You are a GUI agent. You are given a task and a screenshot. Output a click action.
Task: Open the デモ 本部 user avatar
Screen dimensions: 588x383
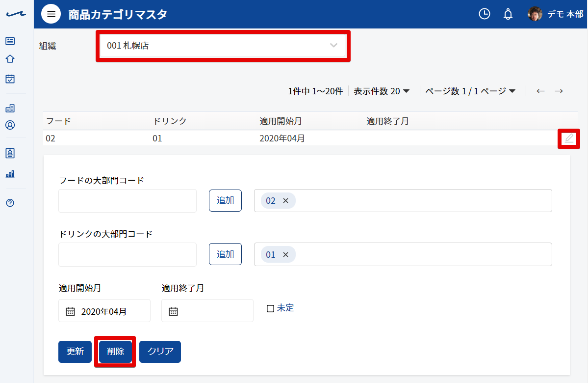pos(535,14)
